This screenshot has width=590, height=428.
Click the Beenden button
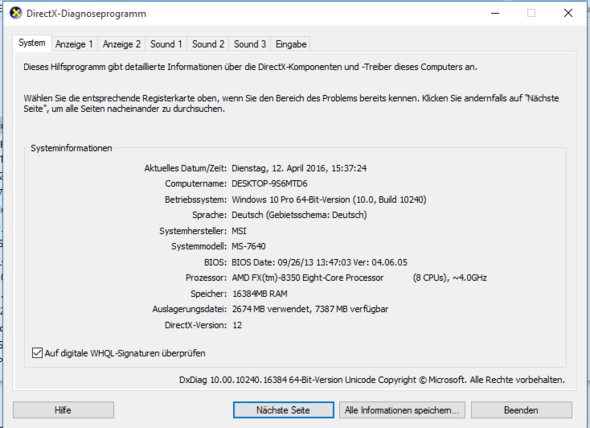click(x=521, y=410)
